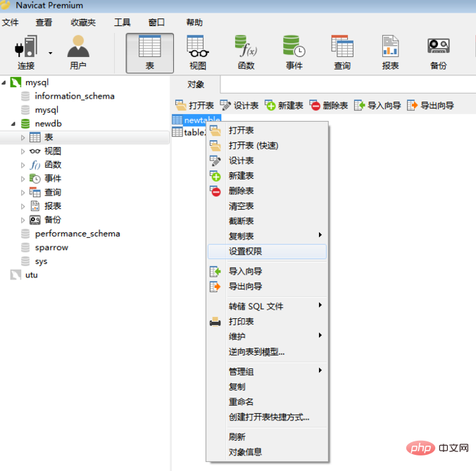Open the 管理组 submenu
The width and height of the screenshot is (476, 471).
267,372
